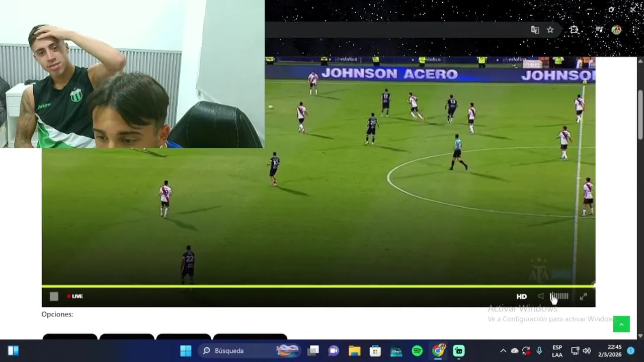Open Microsoft Store from the taskbar
Screen dimensions: 644x362
(375, 351)
